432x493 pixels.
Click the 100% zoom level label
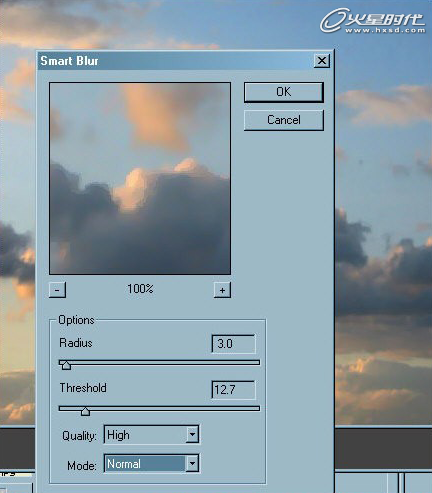[x=140, y=289]
